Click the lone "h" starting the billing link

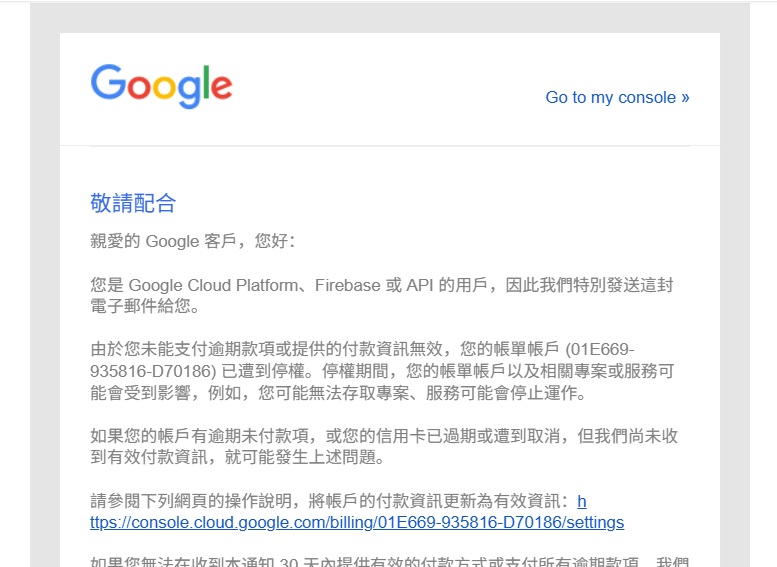(x=582, y=501)
